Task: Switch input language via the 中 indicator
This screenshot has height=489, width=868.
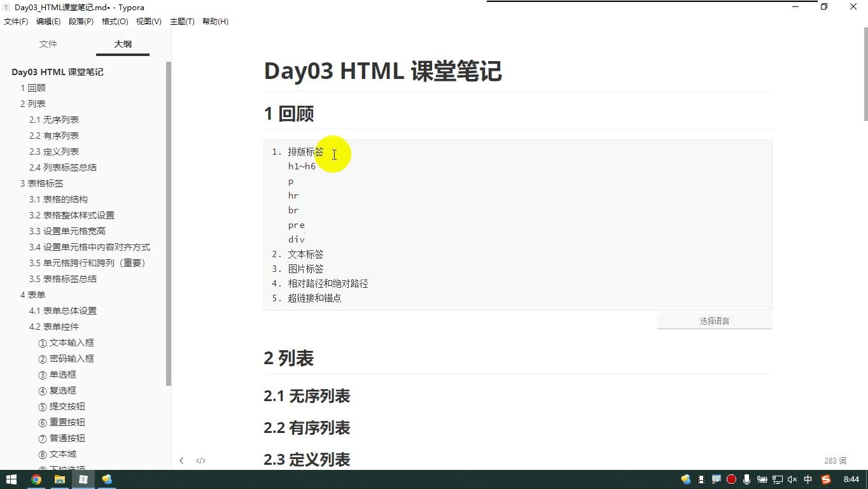Action: point(808,479)
